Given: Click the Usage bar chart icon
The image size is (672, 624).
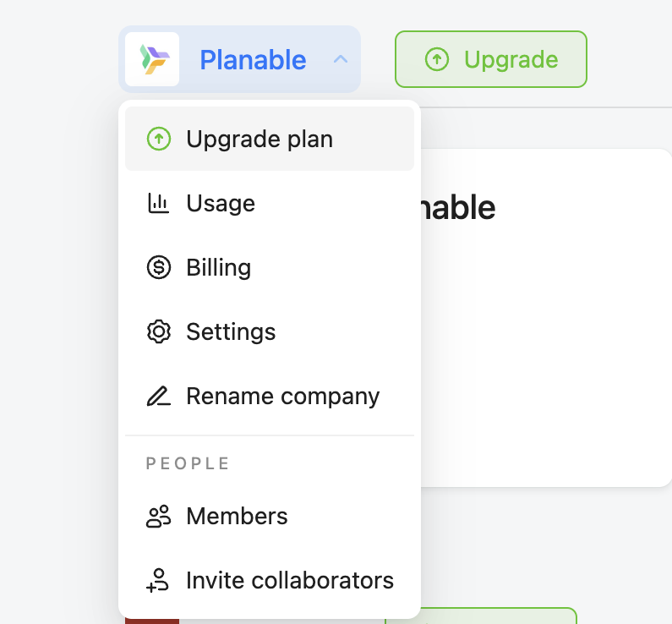Looking at the screenshot, I should [x=158, y=203].
